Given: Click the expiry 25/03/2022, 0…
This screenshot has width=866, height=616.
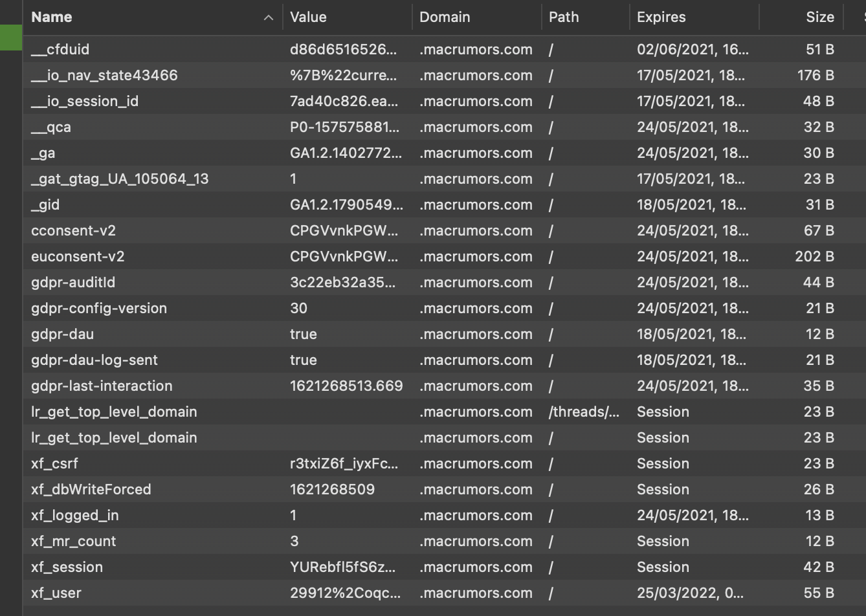Looking at the screenshot, I should [691, 593].
